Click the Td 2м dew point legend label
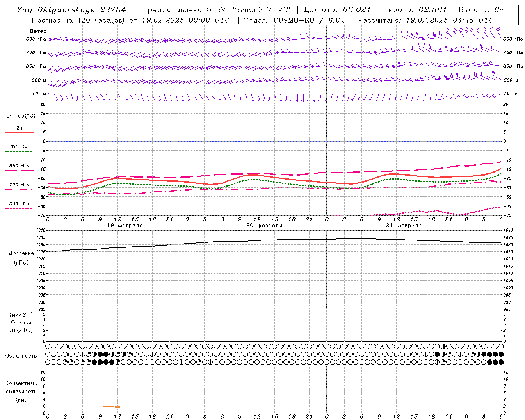This screenshot has width=525, height=420. (19, 147)
